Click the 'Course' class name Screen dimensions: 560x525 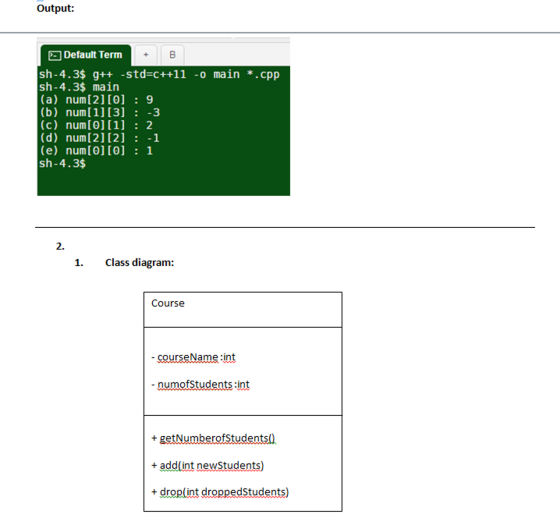pos(168,303)
